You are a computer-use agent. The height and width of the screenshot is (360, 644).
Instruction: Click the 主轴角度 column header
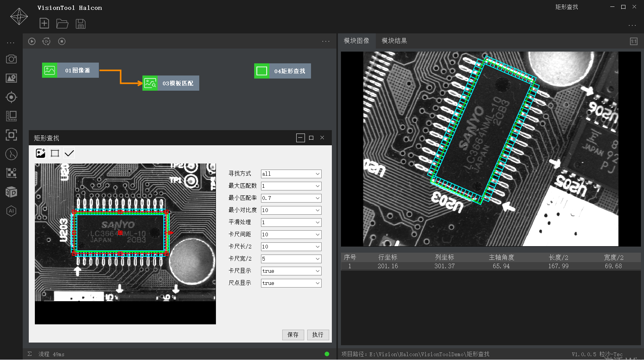(x=502, y=257)
